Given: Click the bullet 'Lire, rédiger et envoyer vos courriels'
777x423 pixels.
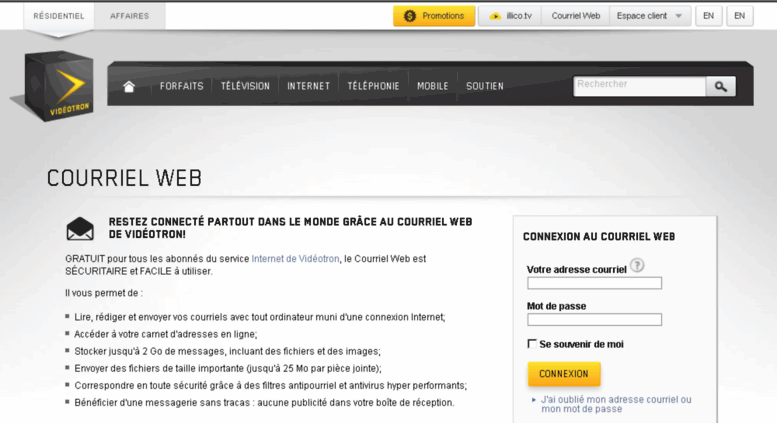Looking at the screenshot, I should [260, 317].
